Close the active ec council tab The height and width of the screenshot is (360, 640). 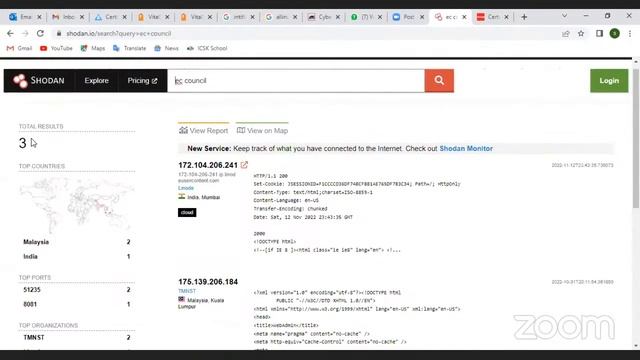(x=464, y=17)
